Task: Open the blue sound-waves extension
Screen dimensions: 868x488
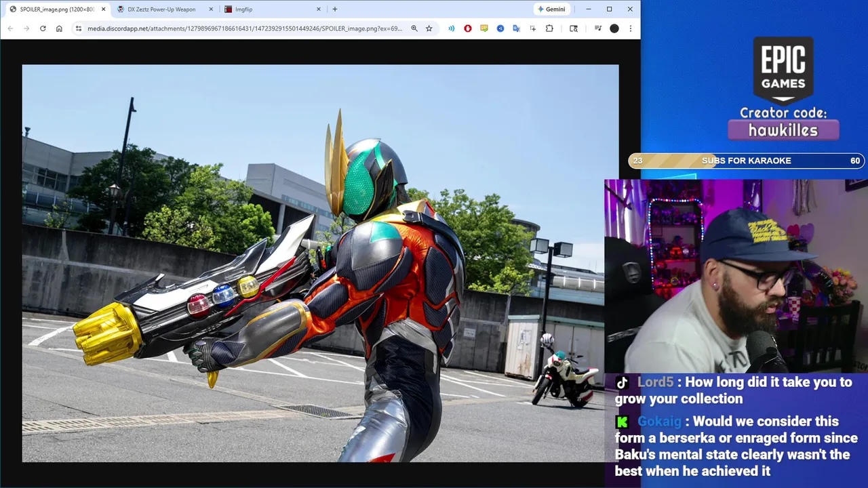Action: pos(452,28)
